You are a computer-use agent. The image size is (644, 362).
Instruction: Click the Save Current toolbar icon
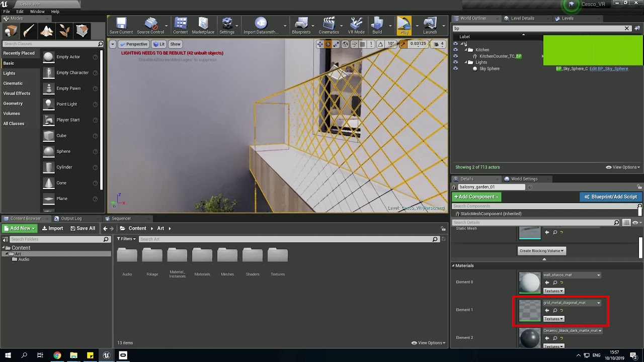121,26
